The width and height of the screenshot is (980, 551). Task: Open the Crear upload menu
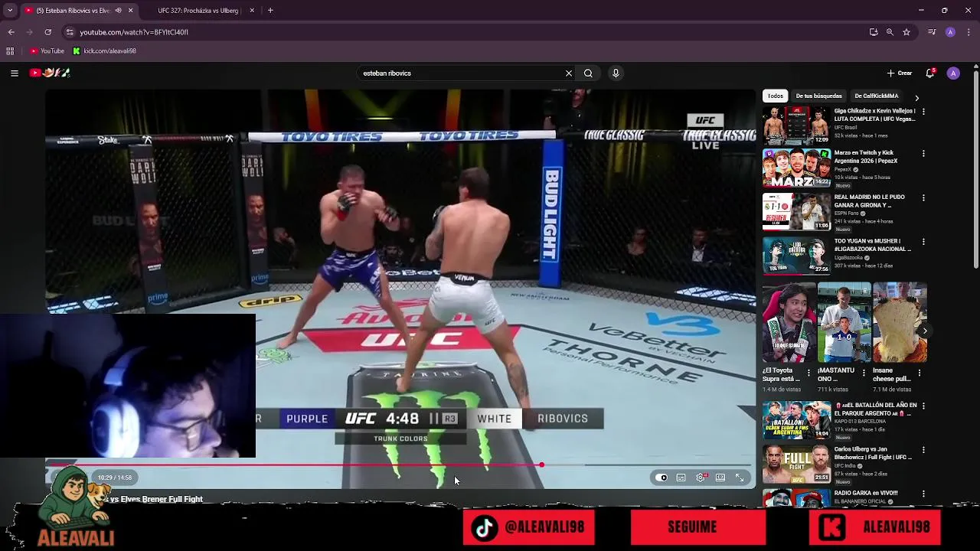(900, 73)
